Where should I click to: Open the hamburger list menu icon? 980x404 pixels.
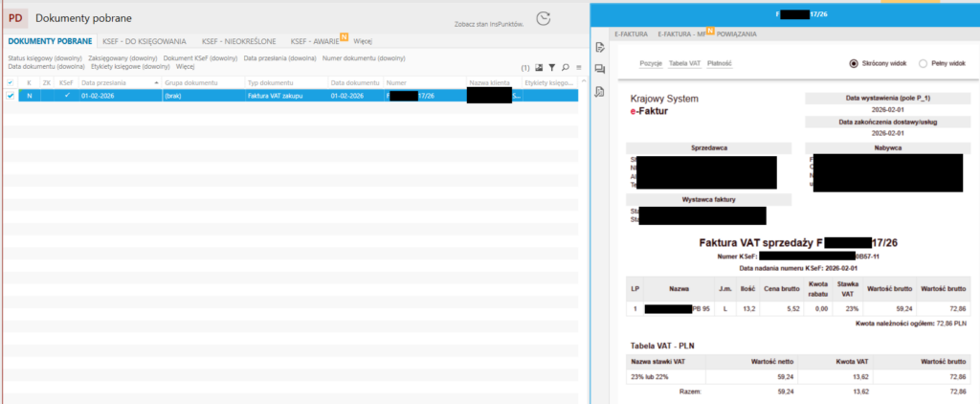coord(578,68)
